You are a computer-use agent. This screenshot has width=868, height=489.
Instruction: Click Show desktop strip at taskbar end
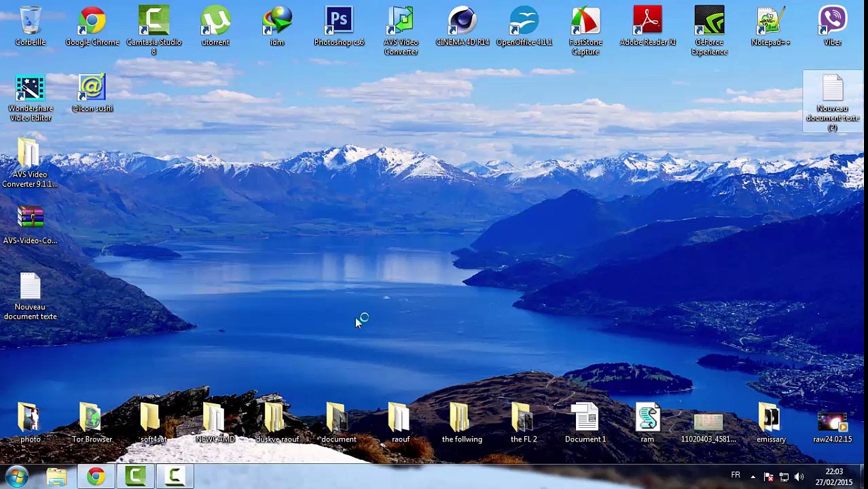863,477
